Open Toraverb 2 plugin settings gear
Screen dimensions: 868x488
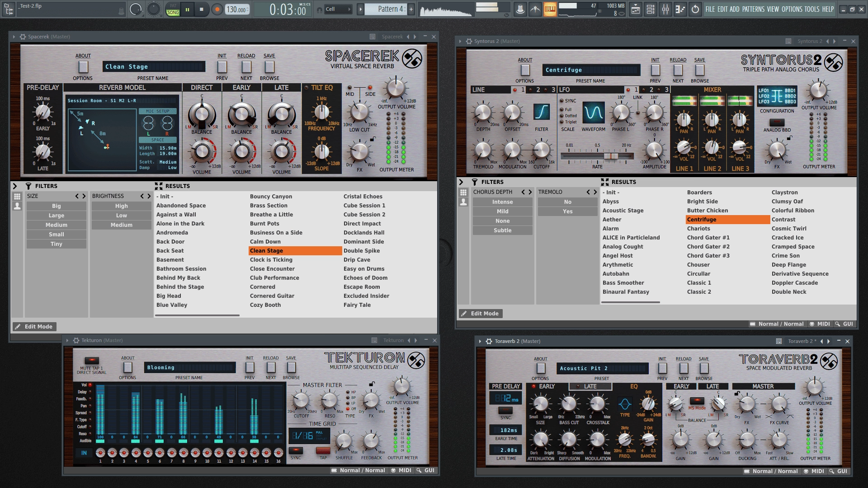point(489,341)
